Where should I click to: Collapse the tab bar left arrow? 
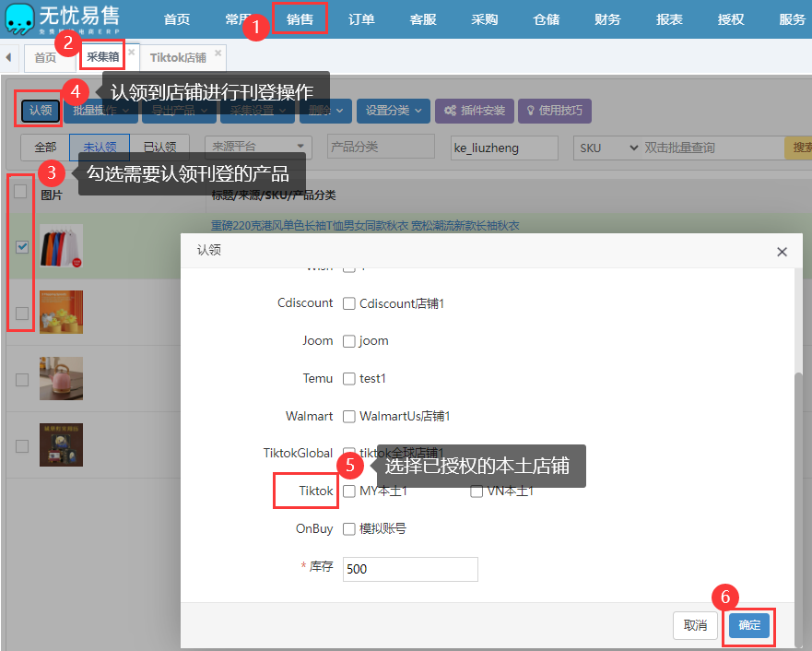8,57
